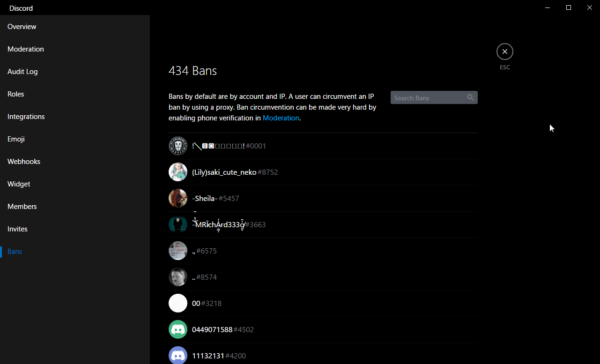Go to the Invites section
600x364 pixels.
pyautogui.click(x=75, y=229)
